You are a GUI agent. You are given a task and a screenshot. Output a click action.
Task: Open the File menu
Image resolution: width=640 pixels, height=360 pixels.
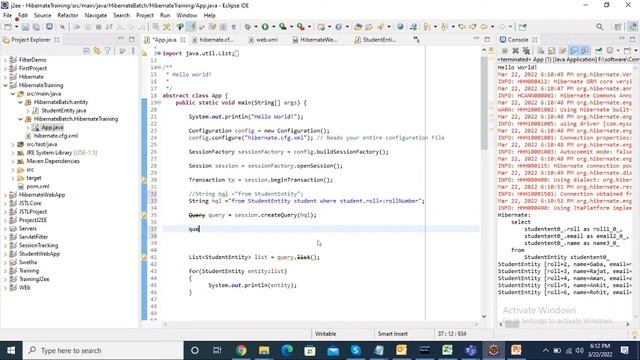coord(7,16)
